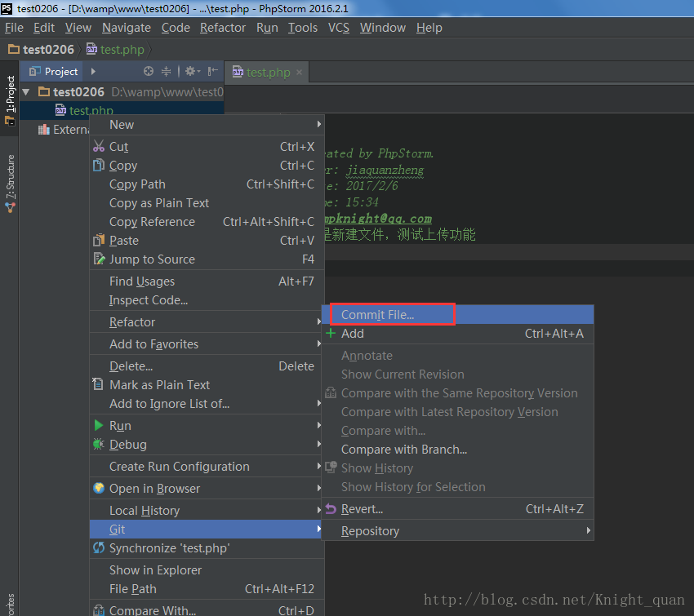
Task: Open the Help menu
Action: click(x=429, y=28)
